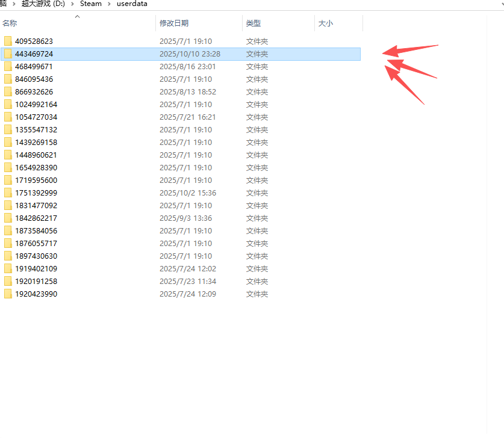The height and width of the screenshot is (438, 504).
Task: Click the folder icon for 1054727034
Action: [x=8, y=117]
